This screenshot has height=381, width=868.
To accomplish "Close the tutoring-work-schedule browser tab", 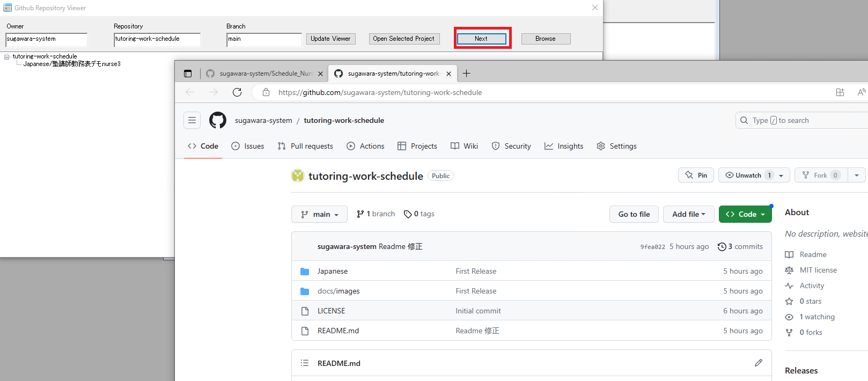I will (448, 74).
